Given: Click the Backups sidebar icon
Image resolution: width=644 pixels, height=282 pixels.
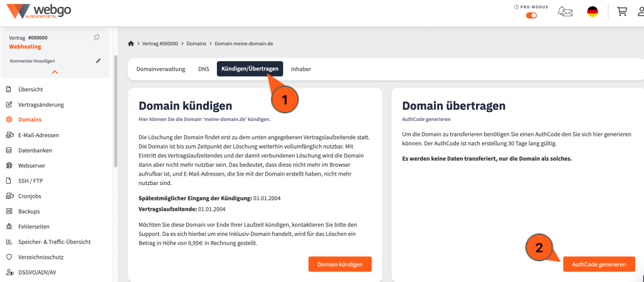Looking at the screenshot, I should tap(9, 211).
